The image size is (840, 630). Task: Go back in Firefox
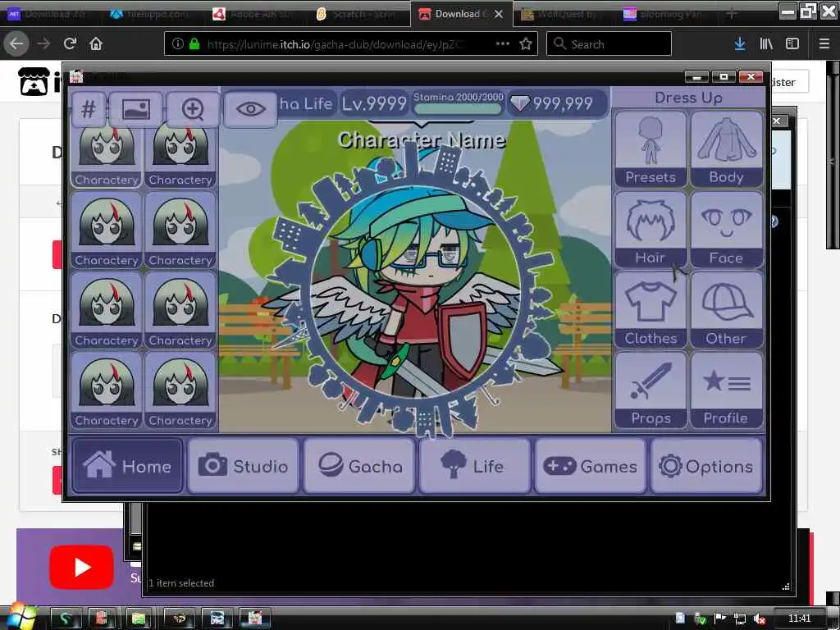[16, 44]
